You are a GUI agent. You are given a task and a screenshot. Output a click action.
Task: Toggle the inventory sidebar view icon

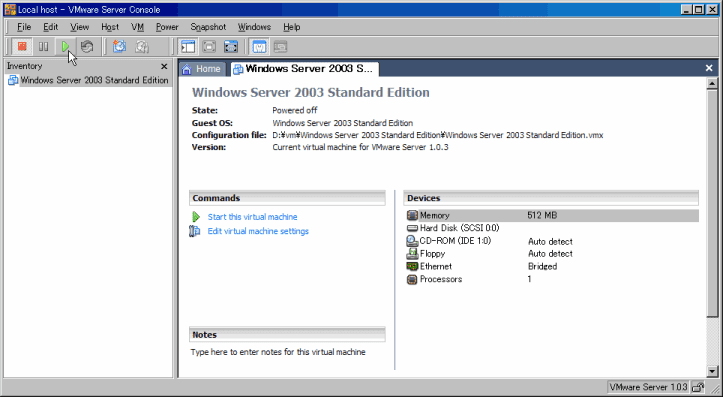[x=188, y=46]
